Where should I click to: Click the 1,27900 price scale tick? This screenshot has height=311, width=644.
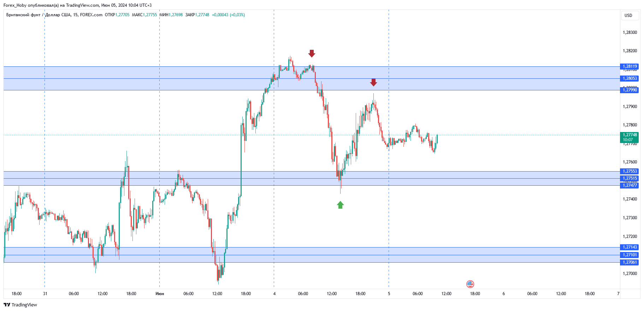tap(630, 107)
